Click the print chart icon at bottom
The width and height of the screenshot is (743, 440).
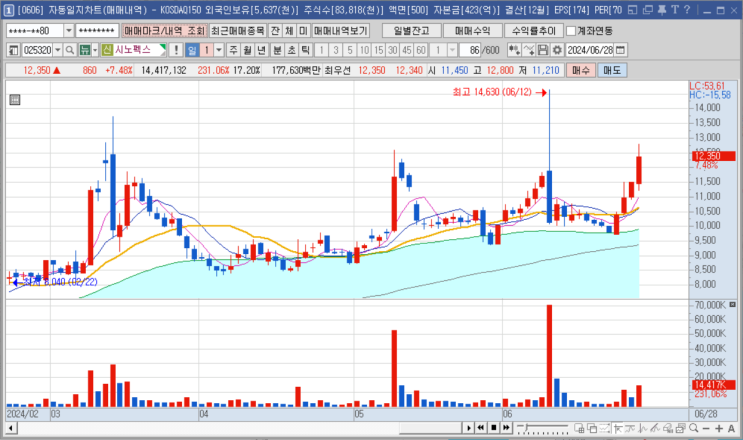click(668, 428)
